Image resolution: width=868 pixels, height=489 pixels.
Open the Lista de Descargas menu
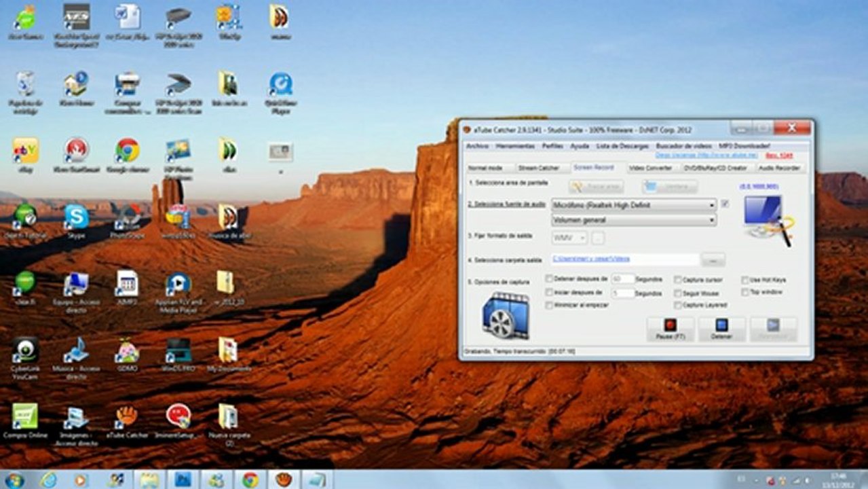coord(622,146)
